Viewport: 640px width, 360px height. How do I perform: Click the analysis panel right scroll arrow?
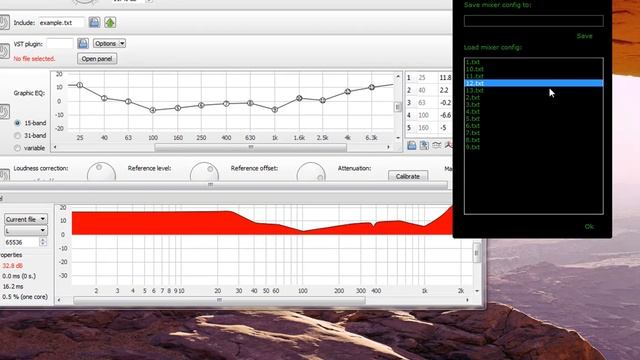click(467, 300)
